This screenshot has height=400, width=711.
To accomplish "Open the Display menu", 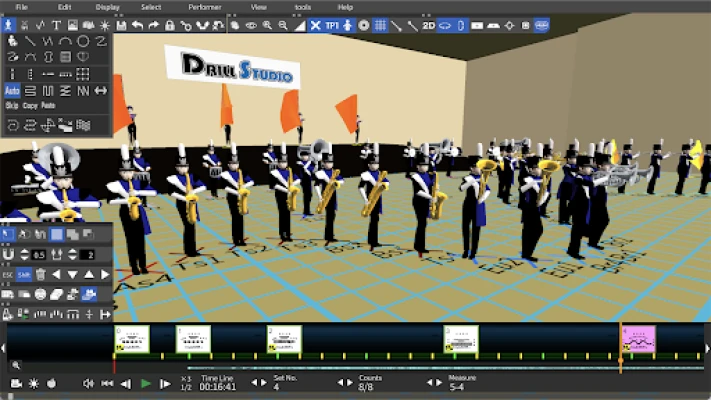I will click(107, 7).
